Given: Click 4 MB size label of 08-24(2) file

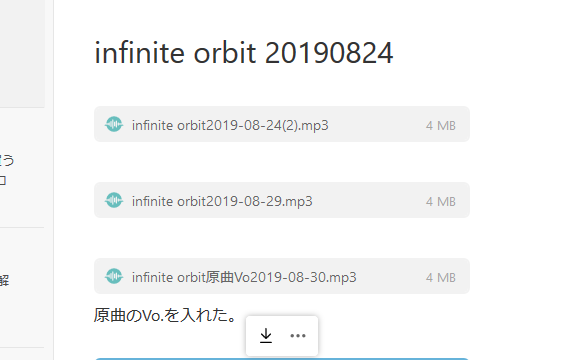Looking at the screenshot, I should (x=441, y=126).
